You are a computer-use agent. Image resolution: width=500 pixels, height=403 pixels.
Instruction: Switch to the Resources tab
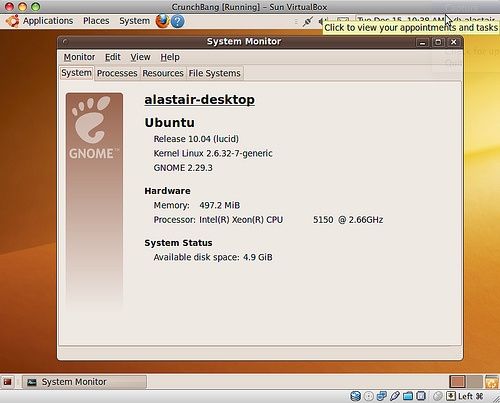coord(163,73)
